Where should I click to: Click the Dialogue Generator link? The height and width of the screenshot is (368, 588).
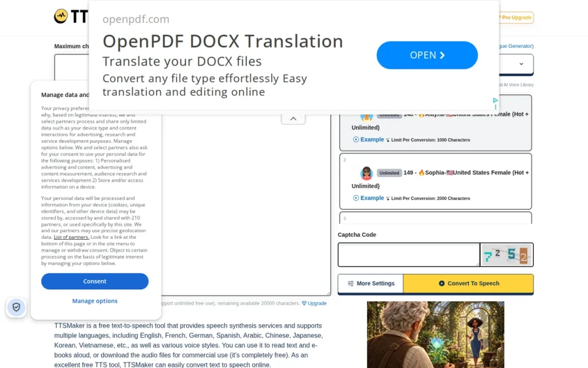[x=516, y=46]
